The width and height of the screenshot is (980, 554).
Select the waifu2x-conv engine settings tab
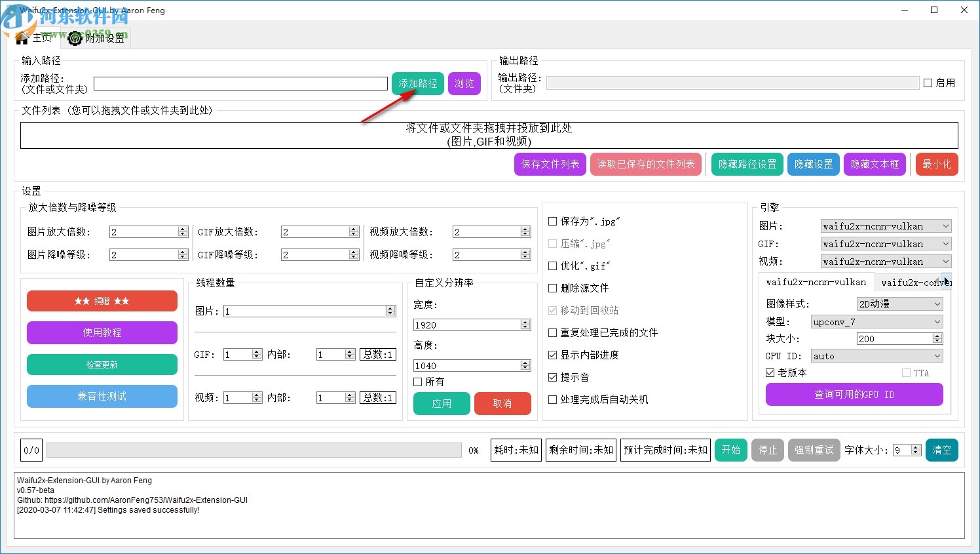(x=913, y=282)
